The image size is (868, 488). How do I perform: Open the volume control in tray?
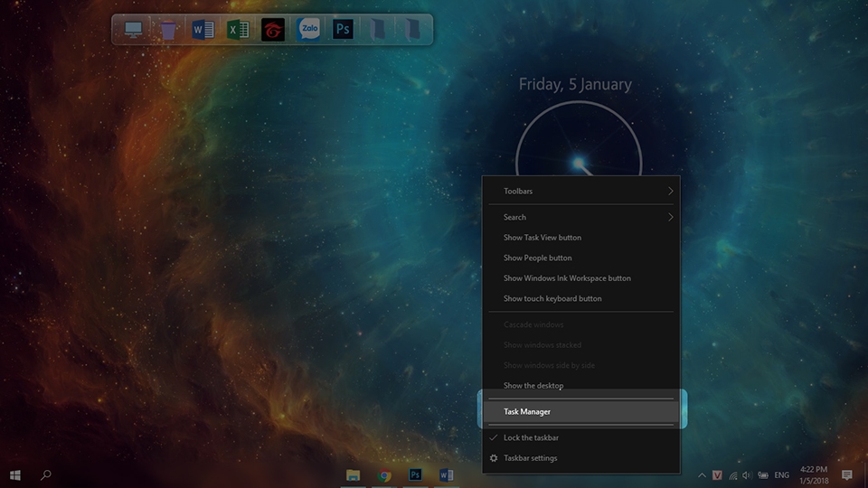[x=747, y=475]
